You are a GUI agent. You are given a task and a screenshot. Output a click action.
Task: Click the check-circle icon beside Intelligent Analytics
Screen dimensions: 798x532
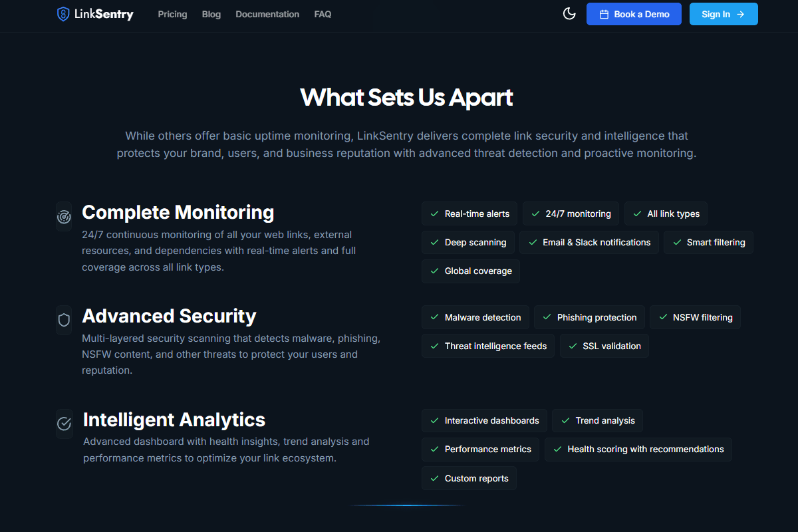click(x=64, y=424)
